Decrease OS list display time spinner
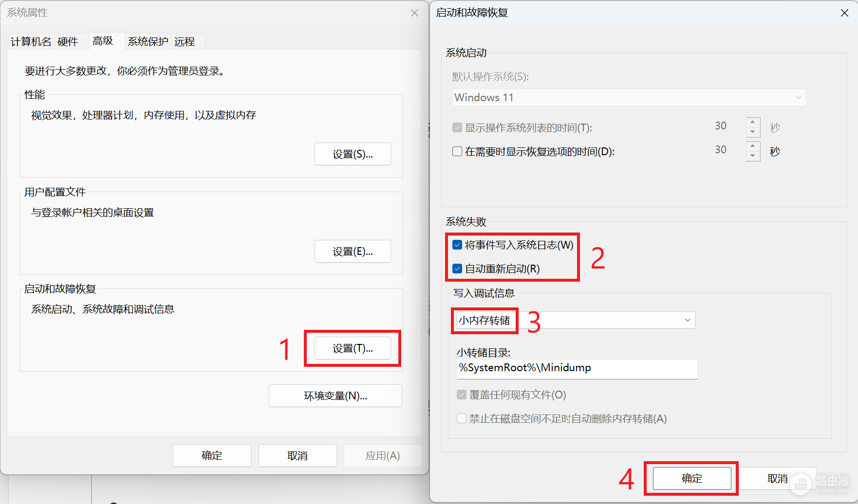This screenshot has height=504, width=858. pyautogui.click(x=753, y=132)
